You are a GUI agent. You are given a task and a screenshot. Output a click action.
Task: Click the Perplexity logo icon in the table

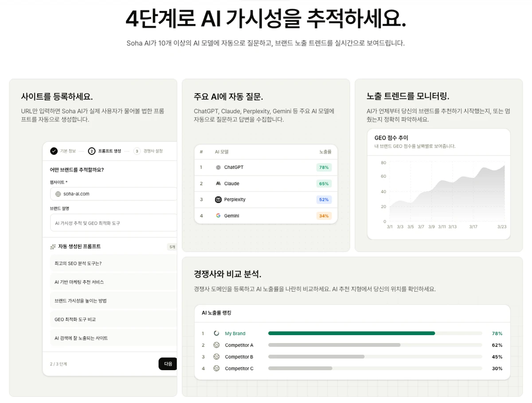218,200
